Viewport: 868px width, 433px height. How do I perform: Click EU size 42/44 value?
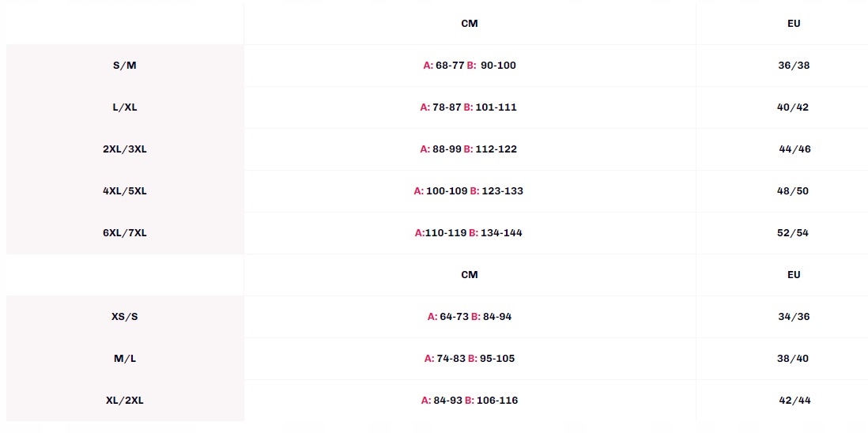point(794,401)
